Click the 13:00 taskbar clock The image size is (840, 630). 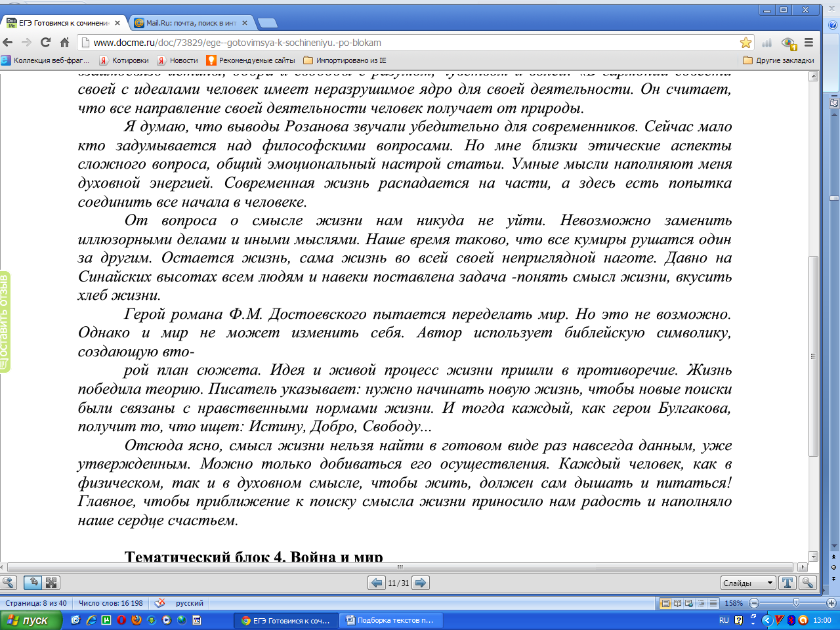pyautogui.click(x=822, y=620)
